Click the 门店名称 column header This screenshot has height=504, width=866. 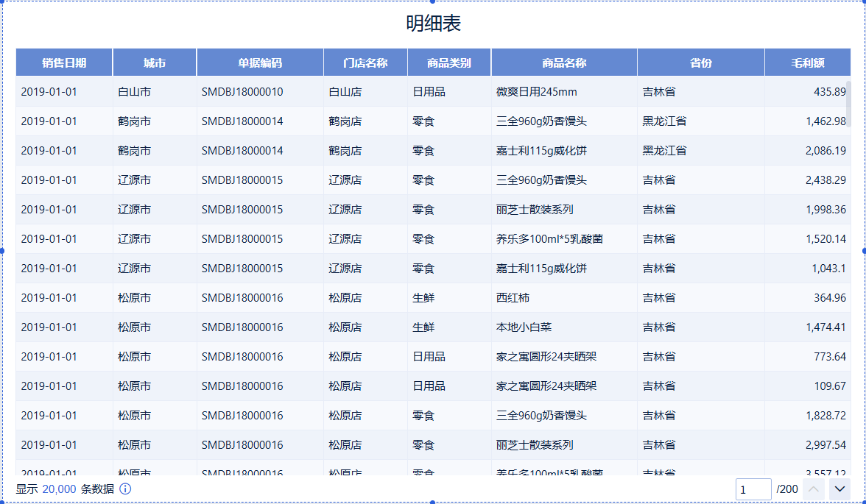pos(365,62)
